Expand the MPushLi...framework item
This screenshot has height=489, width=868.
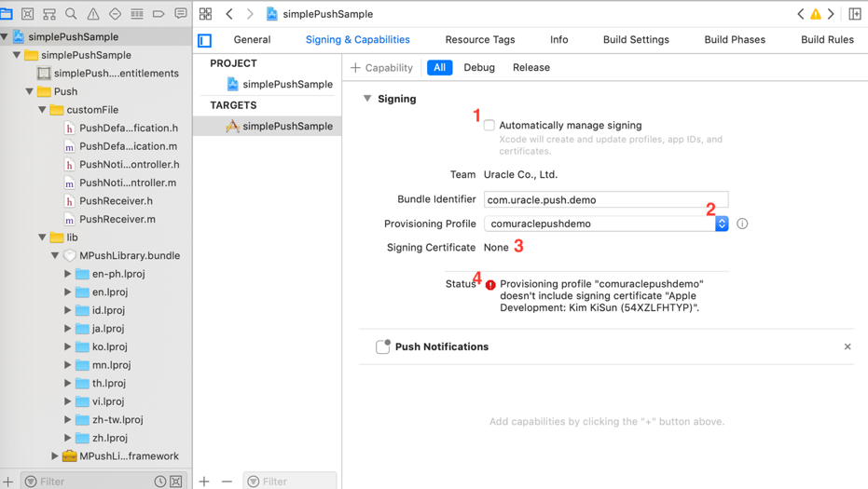click(x=55, y=456)
